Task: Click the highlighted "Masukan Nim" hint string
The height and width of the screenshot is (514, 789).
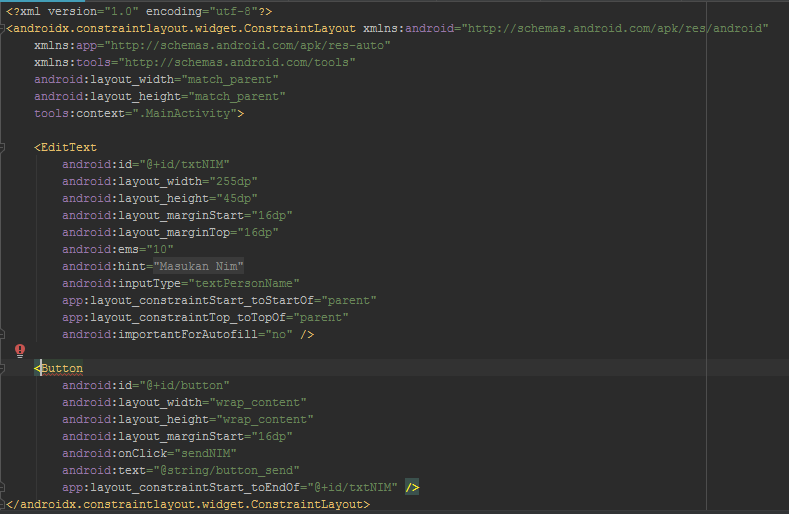Action: point(198,266)
